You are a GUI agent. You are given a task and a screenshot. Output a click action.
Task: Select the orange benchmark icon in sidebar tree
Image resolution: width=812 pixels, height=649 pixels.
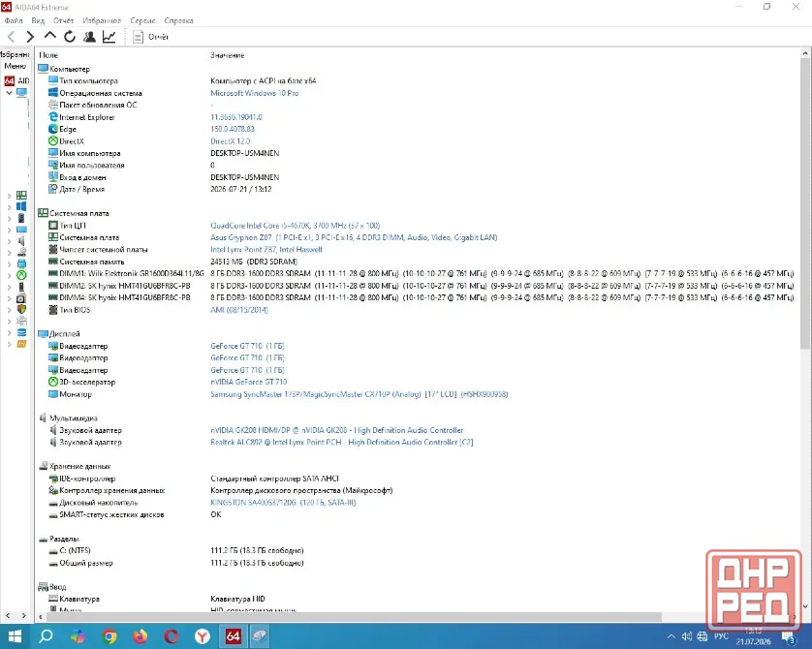coord(21,344)
